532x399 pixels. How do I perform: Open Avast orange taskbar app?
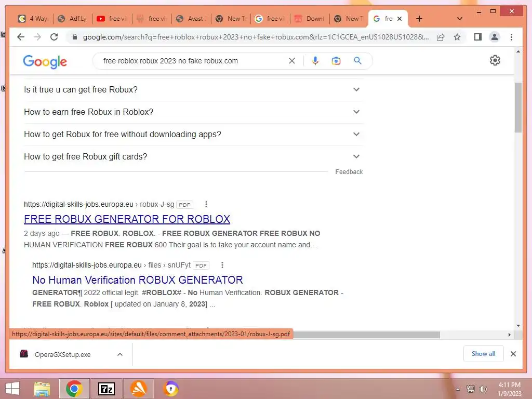tap(138, 389)
